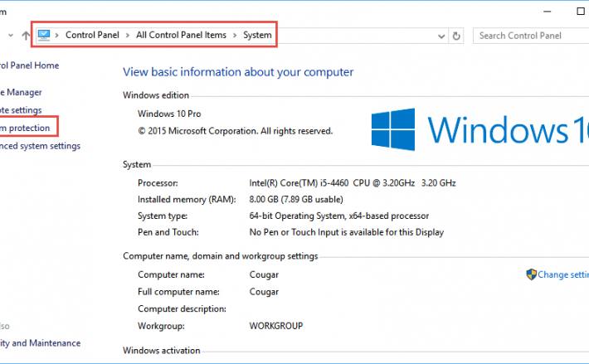The image size is (589, 364).
Task: Click the WORKGROUP value
Action: point(276,326)
